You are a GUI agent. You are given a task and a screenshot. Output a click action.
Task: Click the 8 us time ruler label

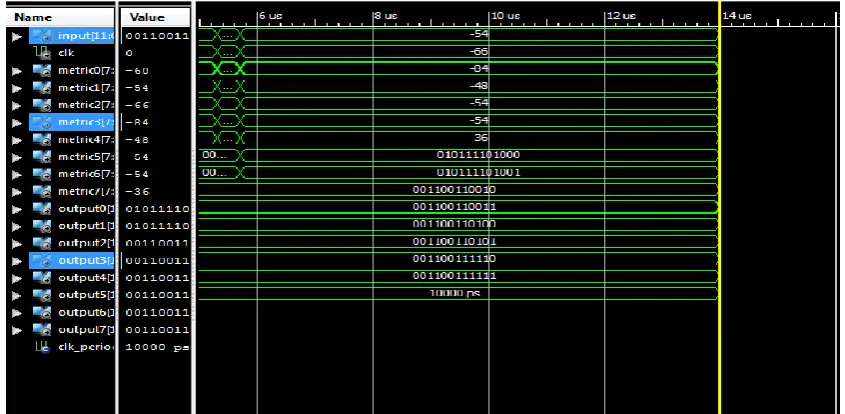click(386, 16)
